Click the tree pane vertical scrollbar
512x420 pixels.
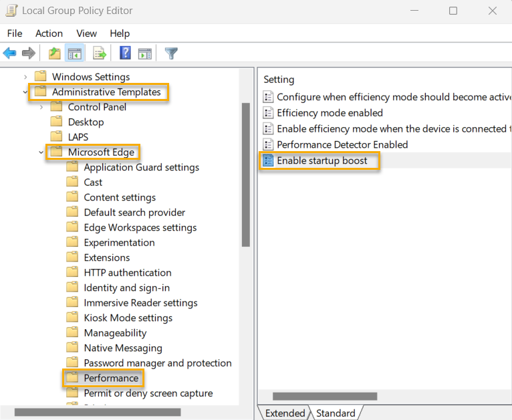click(245, 174)
